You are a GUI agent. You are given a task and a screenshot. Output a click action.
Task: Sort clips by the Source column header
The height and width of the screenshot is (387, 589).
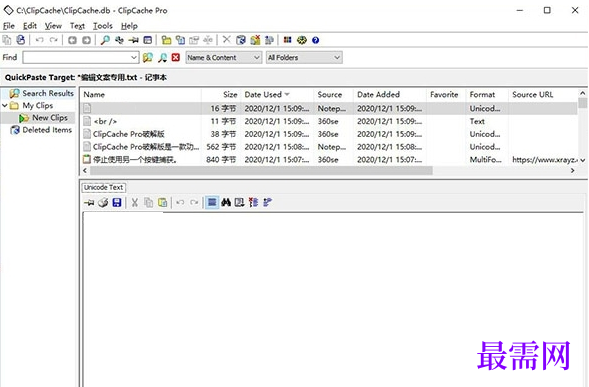click(334, 95)
